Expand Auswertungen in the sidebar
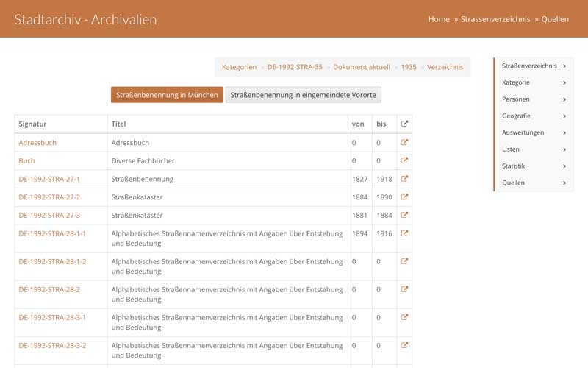 (x=534, y=132)
